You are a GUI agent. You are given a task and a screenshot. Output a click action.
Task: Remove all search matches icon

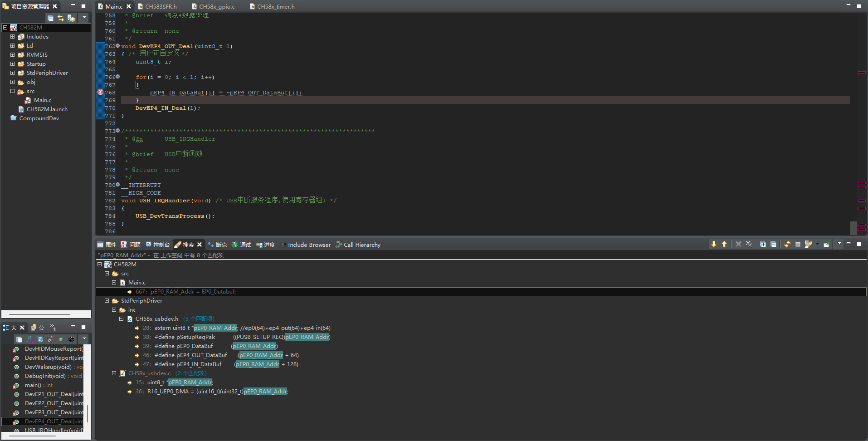pos(749,244)
